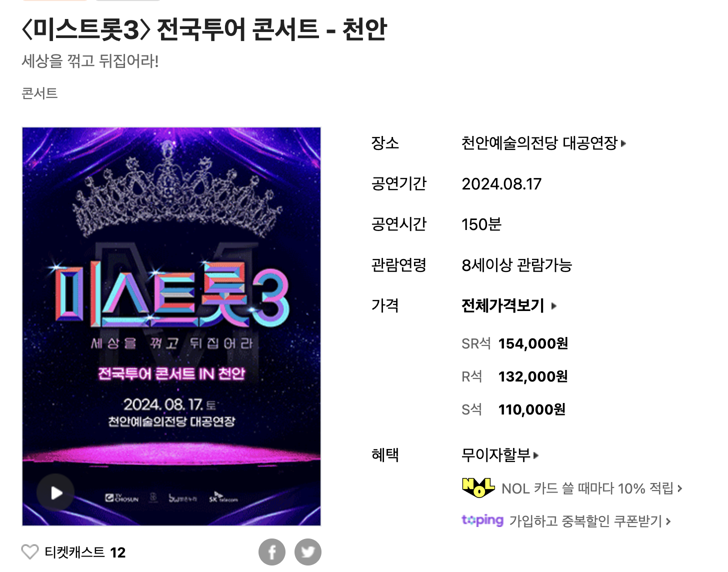Screen dimensions: 728x572
Task: Click the arrow beside 천안예술의전당 대공연장
Action: [623, 144]
